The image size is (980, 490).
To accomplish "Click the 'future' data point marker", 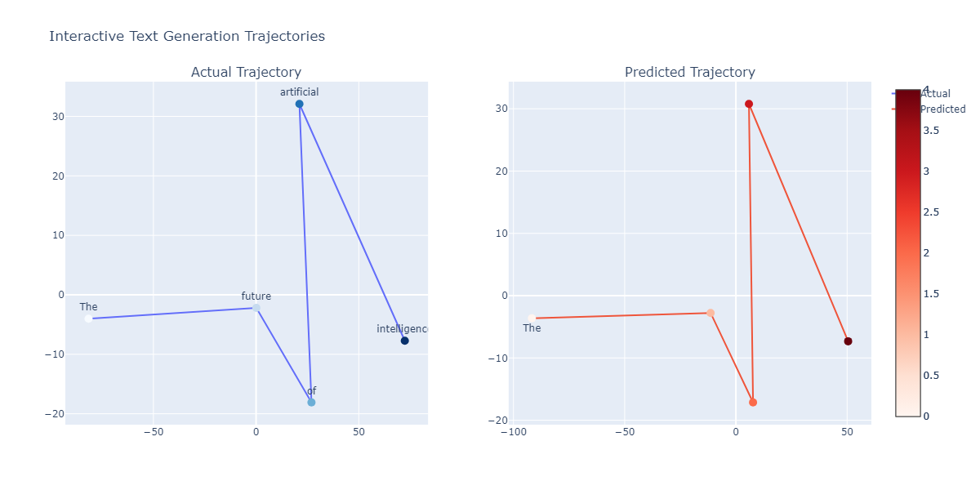I will pyautogui.click(x=256, y=308).
